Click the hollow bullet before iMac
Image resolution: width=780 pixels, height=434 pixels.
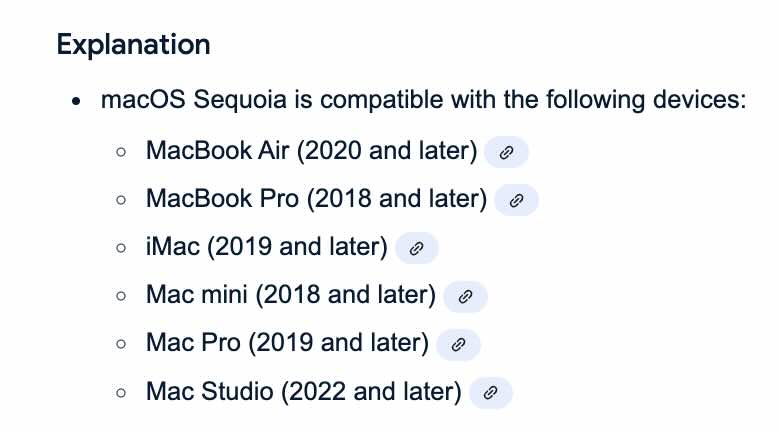click(121, 248)
